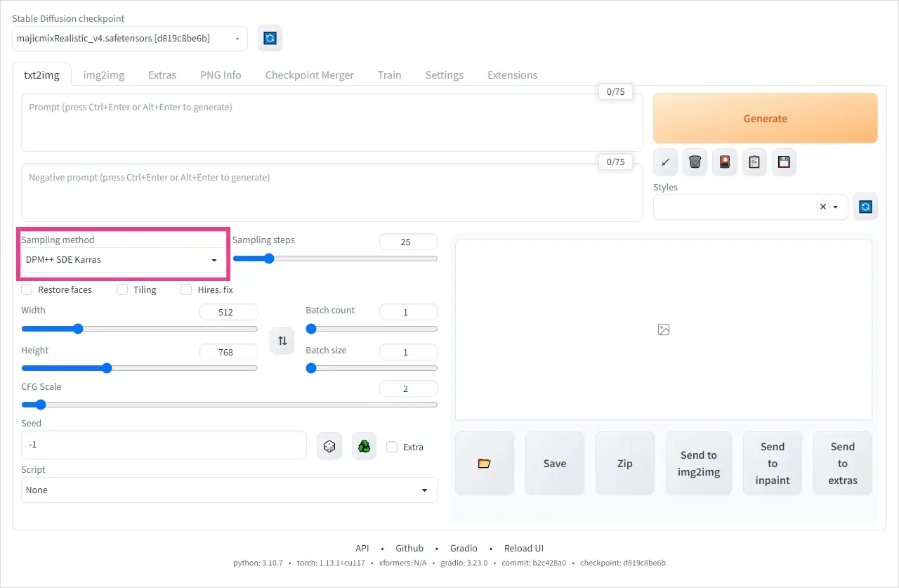Click Reload UI in the footer
Viewport: 899px width, 588px height.
pyautogui.click(x=524, y=548)
